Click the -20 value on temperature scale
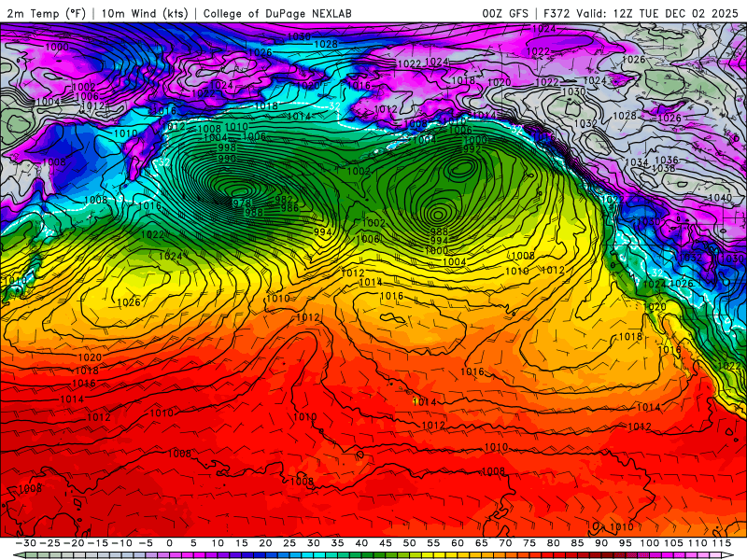Image resolution: width=747 pixels, height=560 pixels. tap(74, 543)
